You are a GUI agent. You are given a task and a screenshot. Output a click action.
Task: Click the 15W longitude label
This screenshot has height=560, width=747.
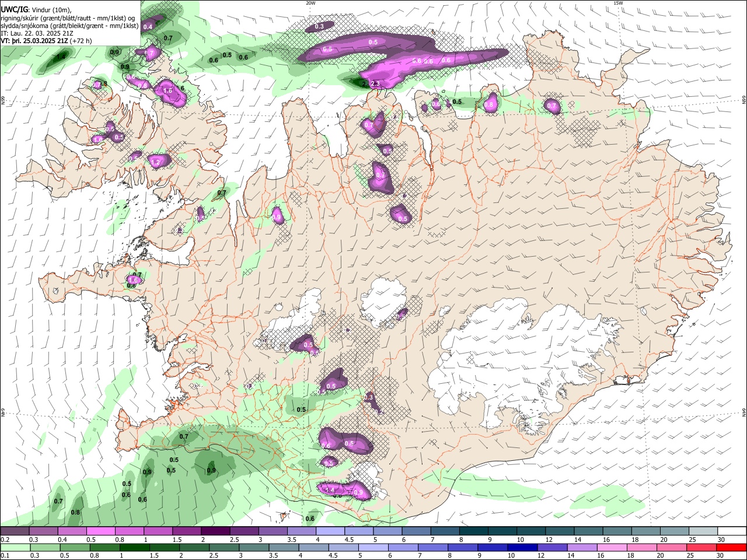tap(619, 3)
